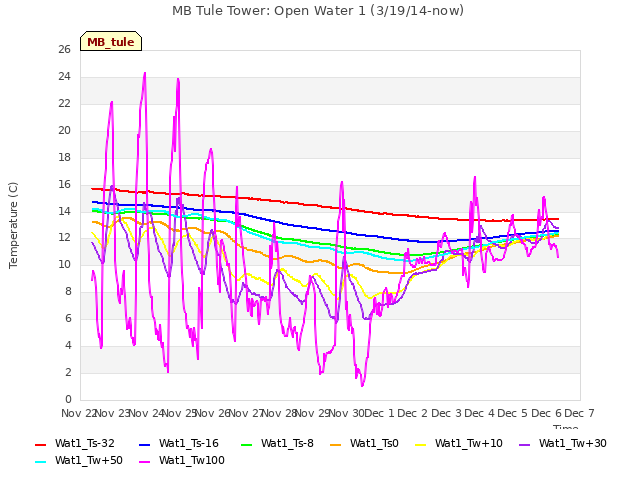Viewport: 640px width, 480px height.
Task: Click the 26 y-axis tick label
Action: tap(64, 49)
